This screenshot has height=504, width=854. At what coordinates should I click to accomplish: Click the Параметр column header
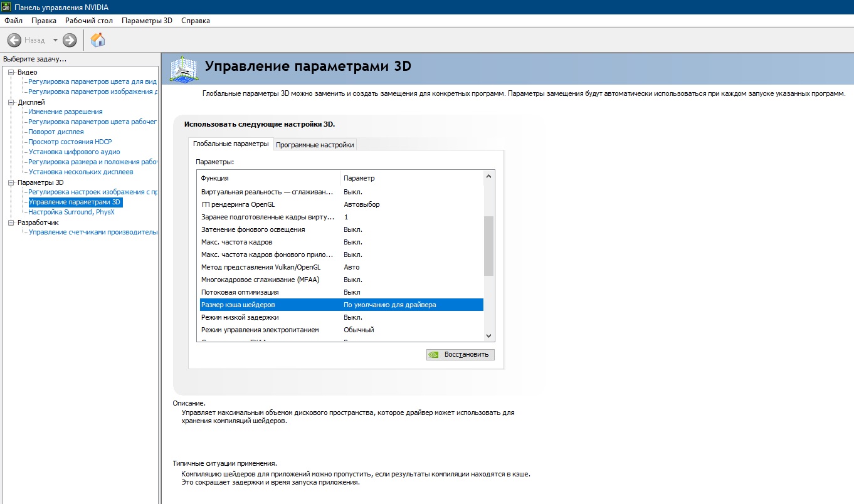coord(412,178)
